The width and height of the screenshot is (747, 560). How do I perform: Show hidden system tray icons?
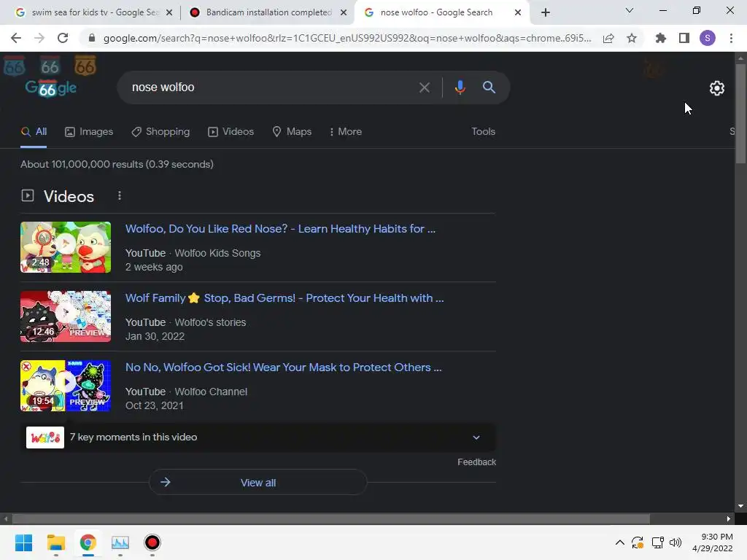[x=620, y=542]
